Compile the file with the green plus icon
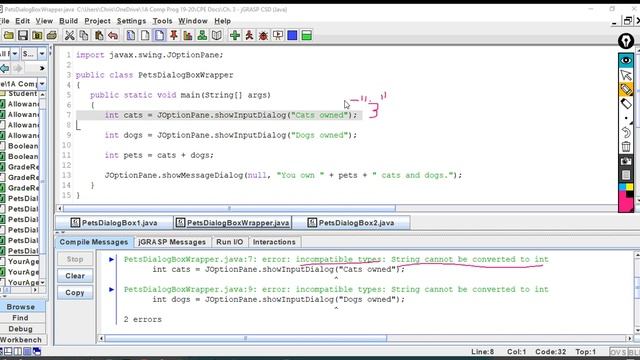640x360 pixels. [235, 36]
